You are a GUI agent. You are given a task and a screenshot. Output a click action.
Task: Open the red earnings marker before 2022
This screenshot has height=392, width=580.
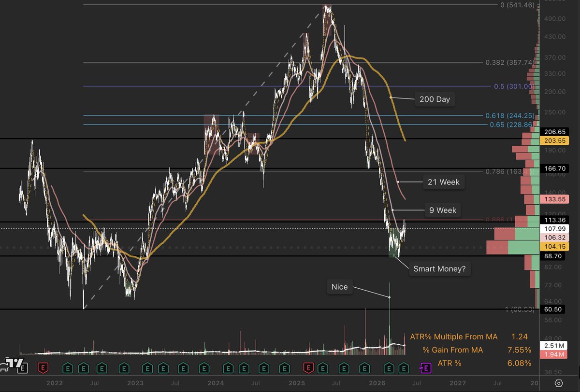[x=44, y=368]
